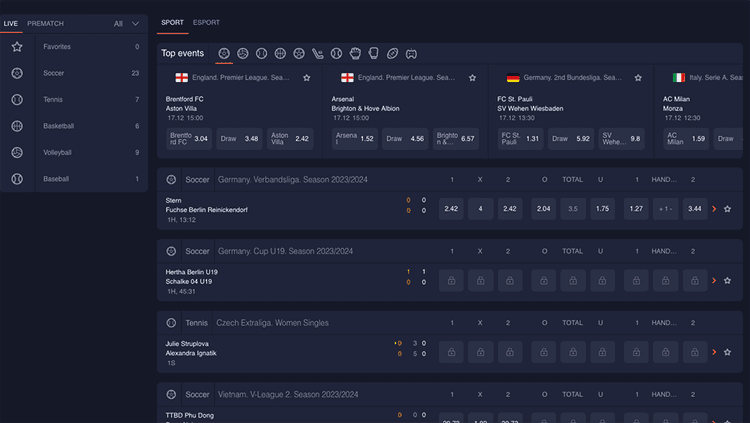Open the All filter dropdown

(126, 23)
